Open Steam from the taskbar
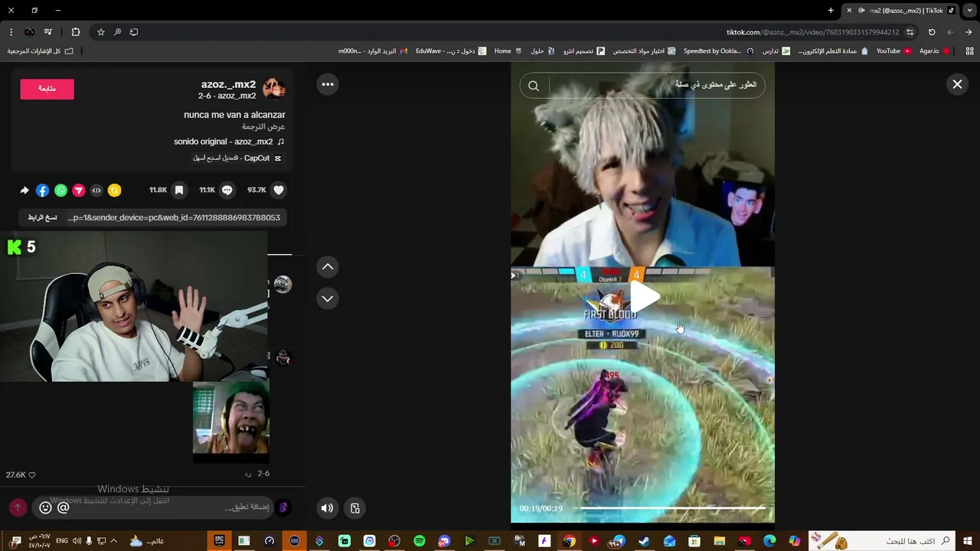The width and height of the screenshot is (980, 551). click(x=644, y=541)
